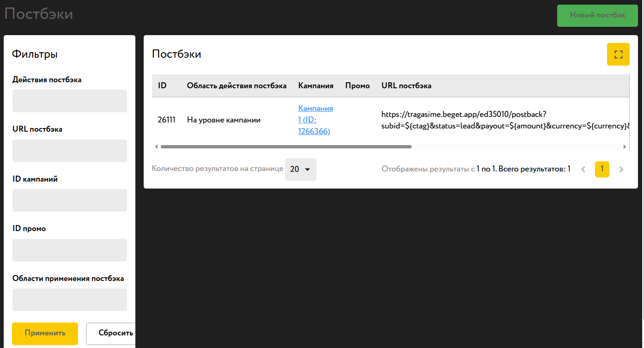
Task: Click scrollbar left arrow under table
Action: pyautogui.click(x=156, y=147)
